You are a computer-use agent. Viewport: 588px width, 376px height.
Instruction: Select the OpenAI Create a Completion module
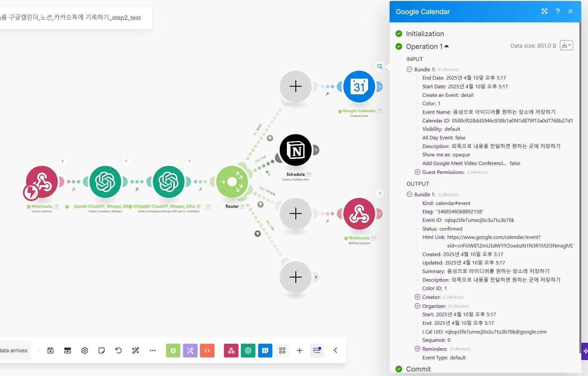(x=169, y=182)
